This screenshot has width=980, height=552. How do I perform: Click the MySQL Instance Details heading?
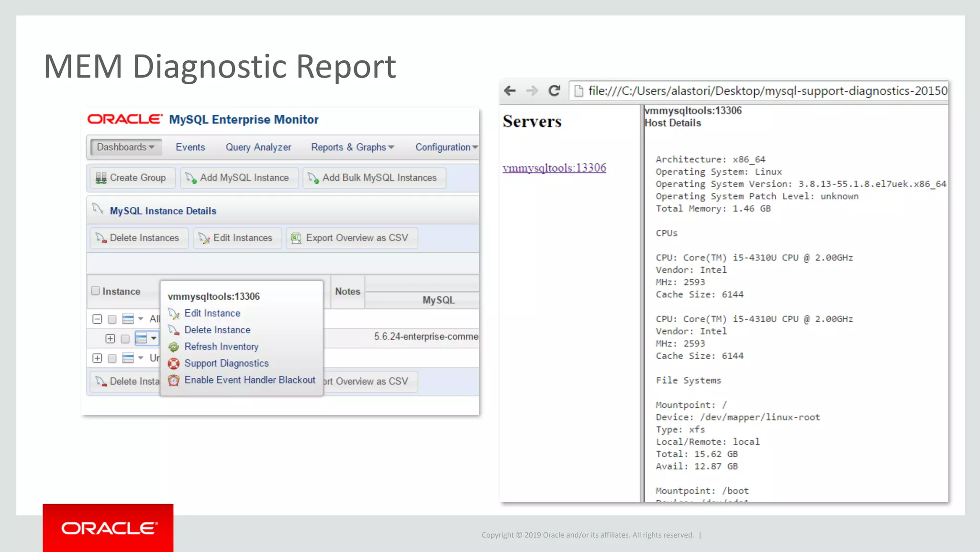pyautogui.click(x=163, y=211)
